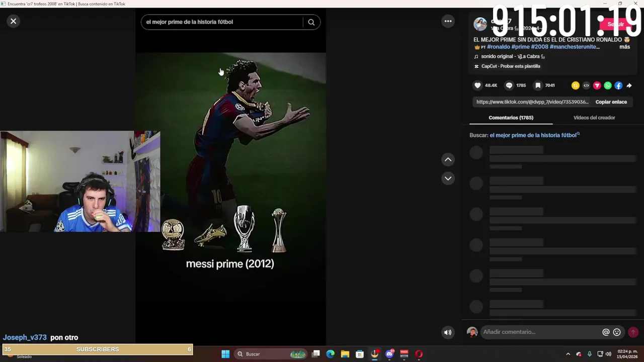Switch to Videos del creador tab
The image size is (644, 362).
[x=594, y=118]
